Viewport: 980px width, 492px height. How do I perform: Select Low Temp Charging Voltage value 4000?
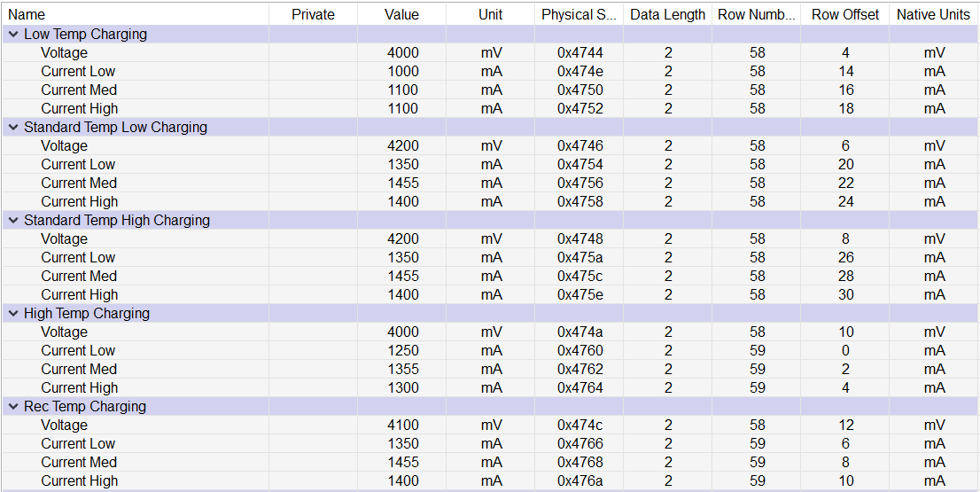click(403, 53)
